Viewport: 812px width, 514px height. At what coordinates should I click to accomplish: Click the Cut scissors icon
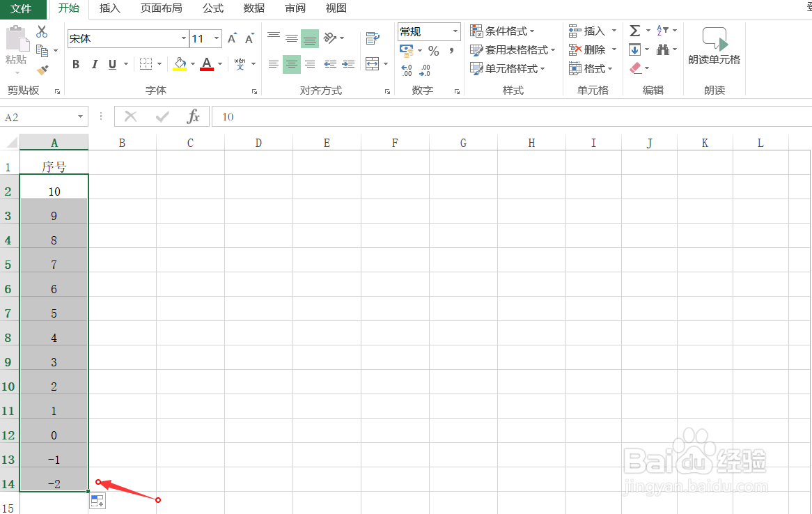point(42,31)
